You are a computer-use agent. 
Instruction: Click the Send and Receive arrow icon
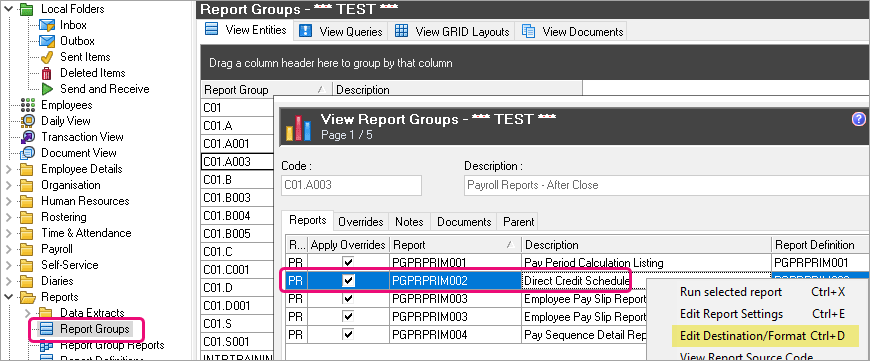[47, 89]
